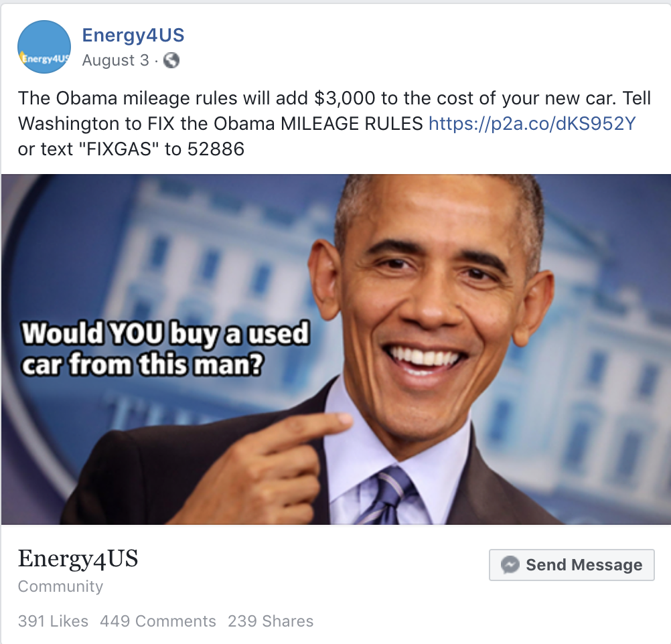The image size is (671, 644).
Task: Open the Energy4US round profile avatar
Action: coord(44,47)
